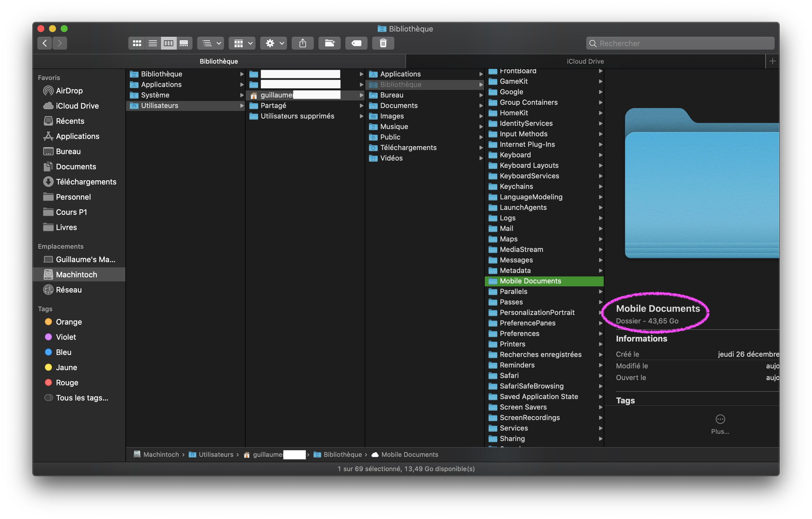This screenshot has width=812, height=519.
Task: Click the Edit Tags toolbar button
Action: coord(356,43)
